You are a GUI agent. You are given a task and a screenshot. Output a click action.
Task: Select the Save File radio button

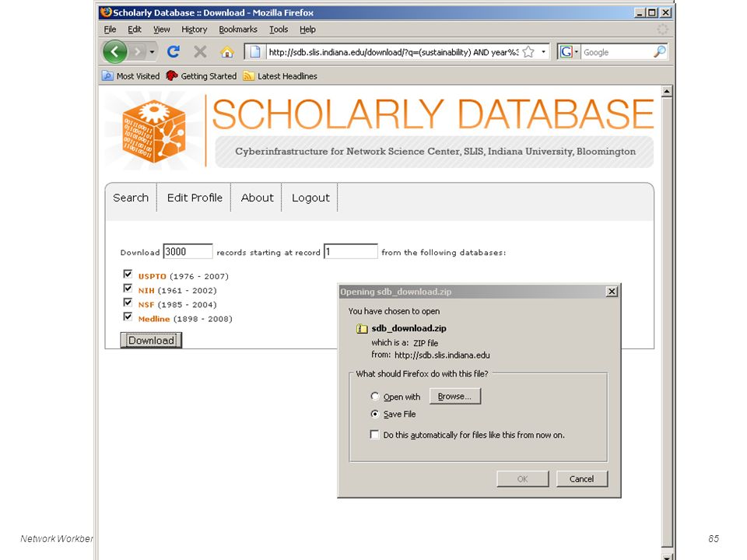coord(375,414)
